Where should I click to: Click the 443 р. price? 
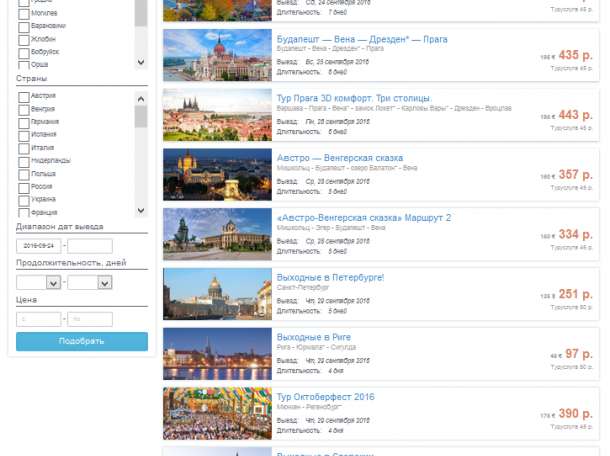[x=575, y=115]
